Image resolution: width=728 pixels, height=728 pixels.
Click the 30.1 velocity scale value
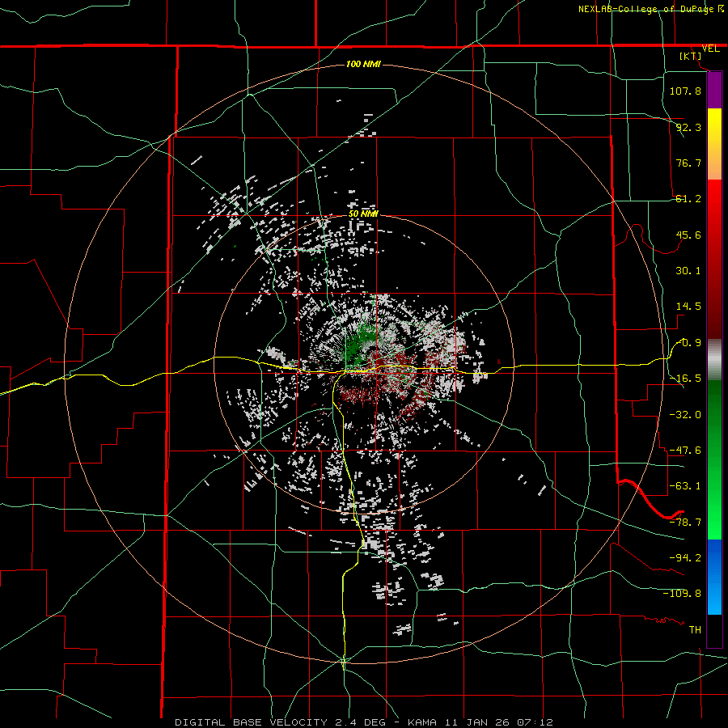688,271
